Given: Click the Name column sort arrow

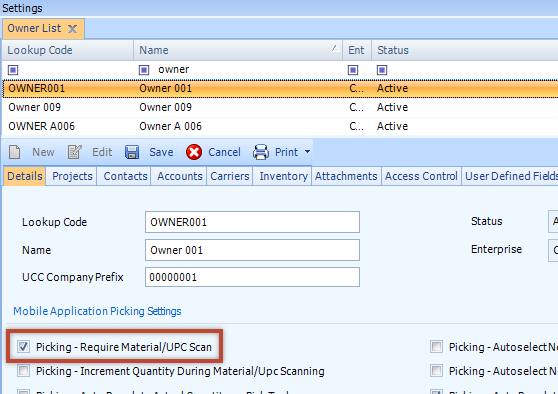Looking at the screenshot, I should tap(335, 48).
